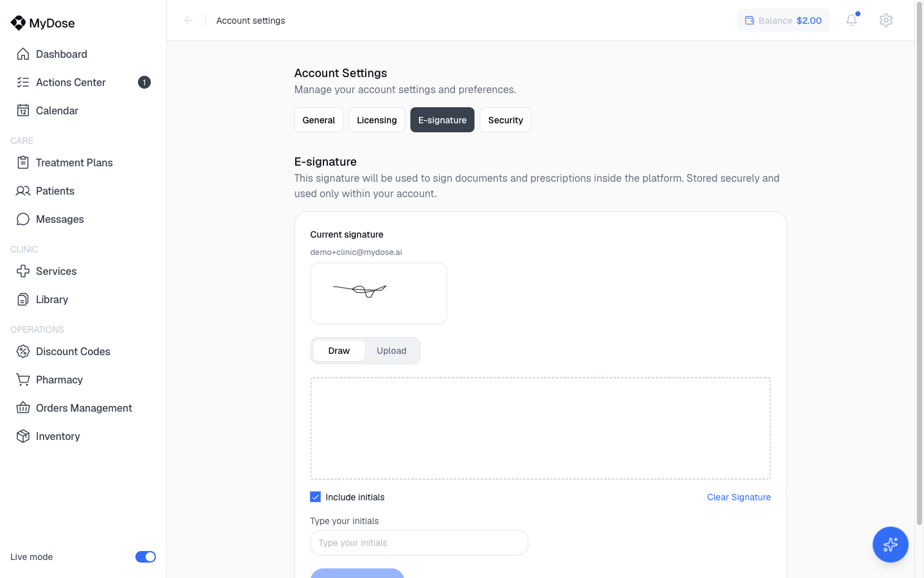Click the Actions Center badge count

[x=144, y=82]
